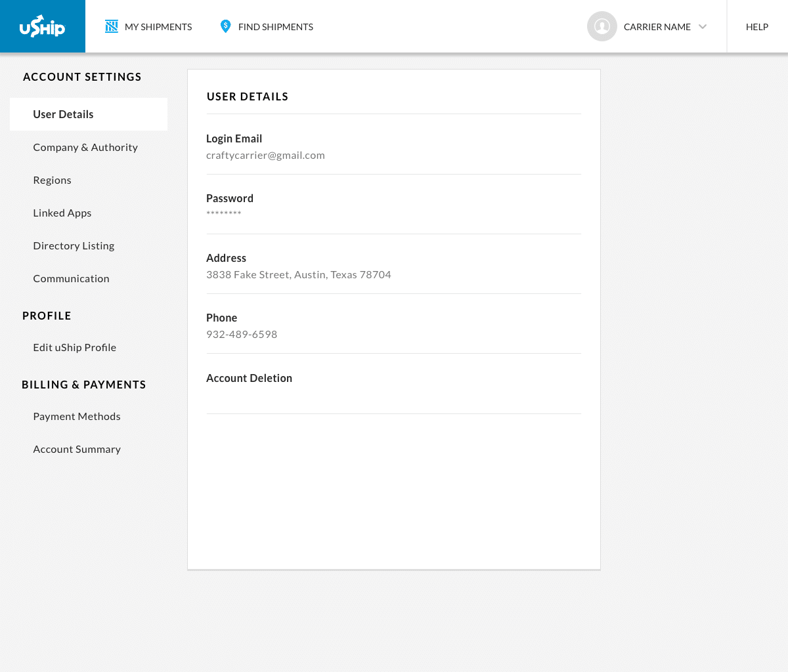Click the uShip logo
Image resolution: width=788 pixels, height=672 pixels.
43,26
